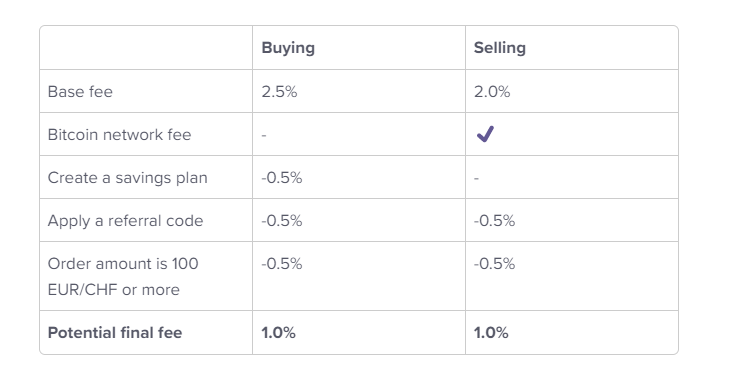Click the 1.0% buying final fee
Image resolution: width=739 pixels, height=377 pixels.
click(279, 333)
